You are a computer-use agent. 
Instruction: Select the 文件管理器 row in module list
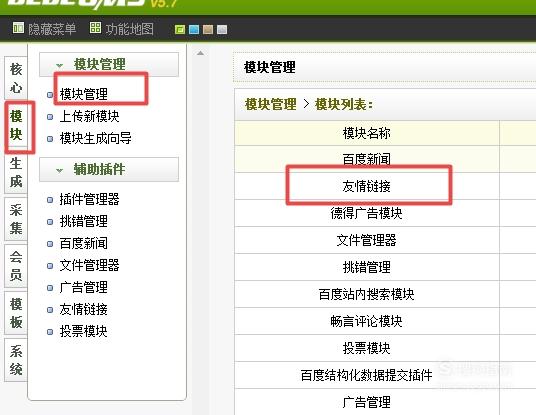367,240
